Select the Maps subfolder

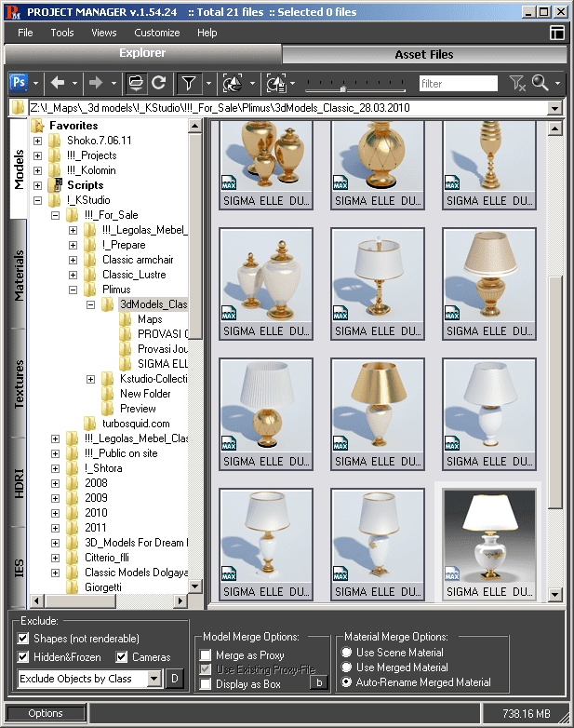[x=150, y=319]
